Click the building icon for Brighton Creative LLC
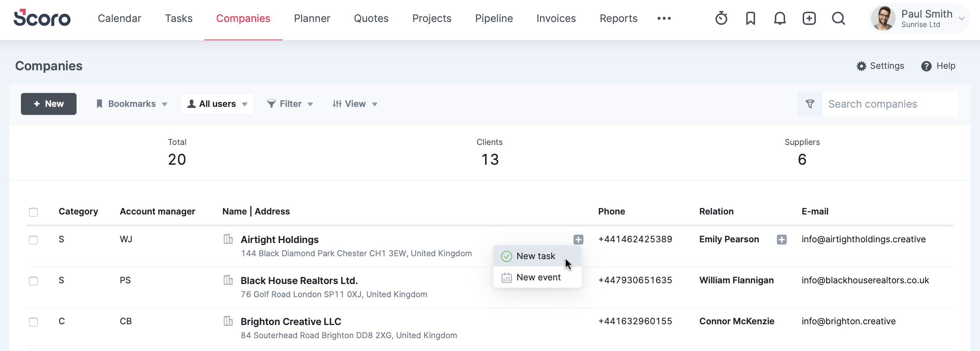Viewport: 980px width, 351px height. point(228,321)
